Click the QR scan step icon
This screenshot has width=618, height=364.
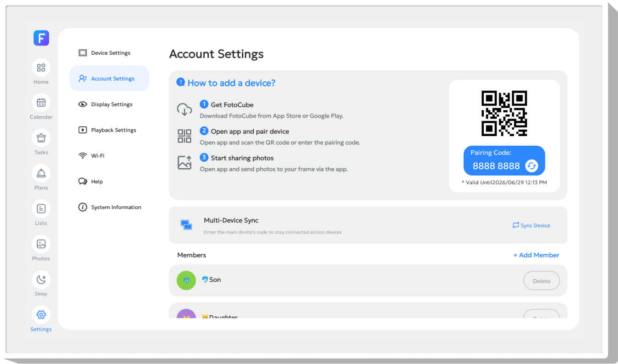pos(184,136)
